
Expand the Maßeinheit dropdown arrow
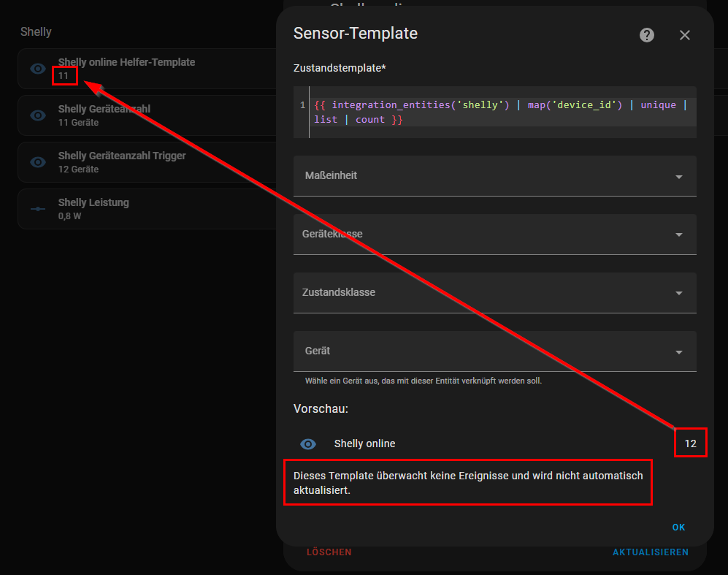[679, 177]
